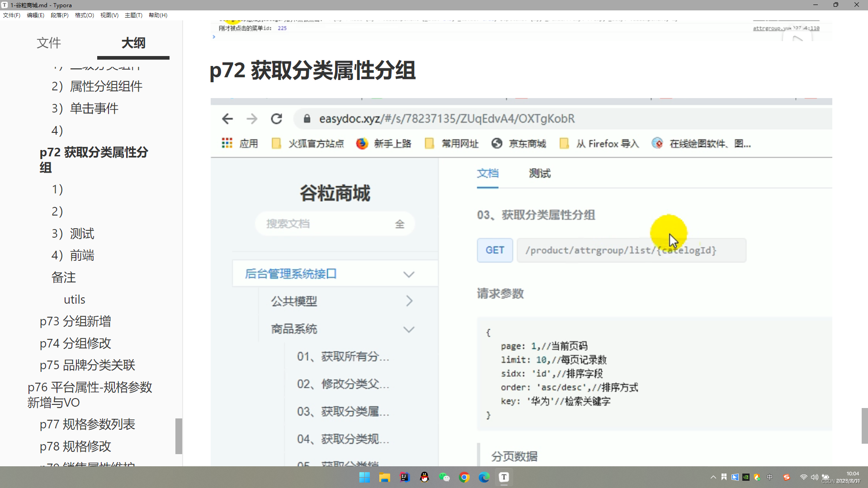
Task: Jump to outline item p78 规格修改
Action: tap(75, 446)
